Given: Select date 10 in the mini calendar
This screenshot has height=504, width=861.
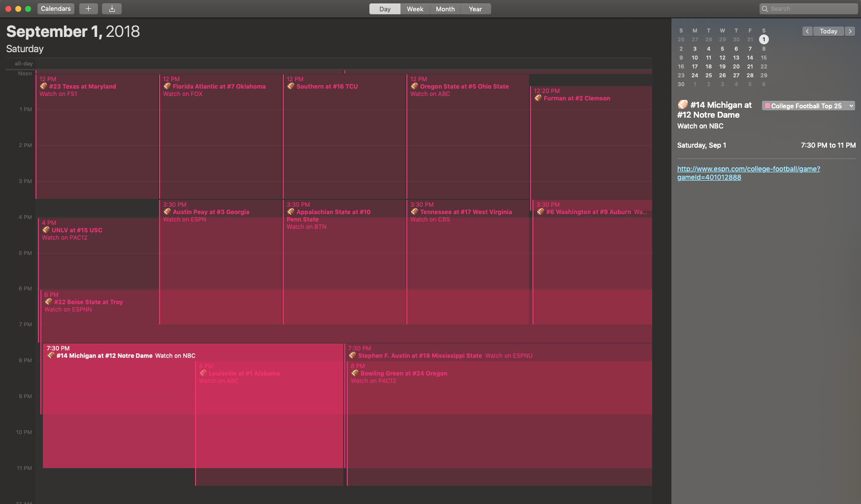Looking at the screenshot, I should coord(695,58).
